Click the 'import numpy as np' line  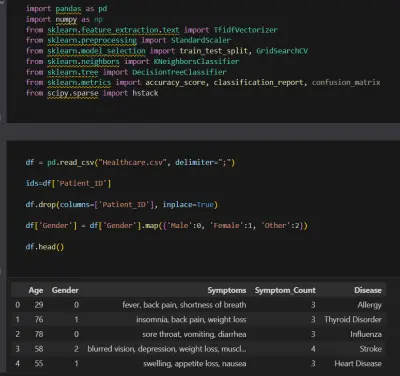(x=64, y=19)
